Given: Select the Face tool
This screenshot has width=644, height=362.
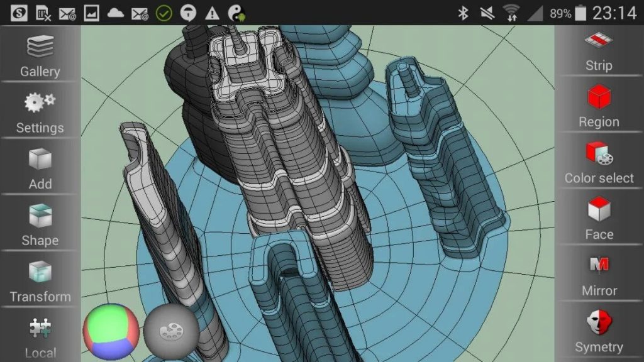Looking at the screenshot, I should (598, 219).
